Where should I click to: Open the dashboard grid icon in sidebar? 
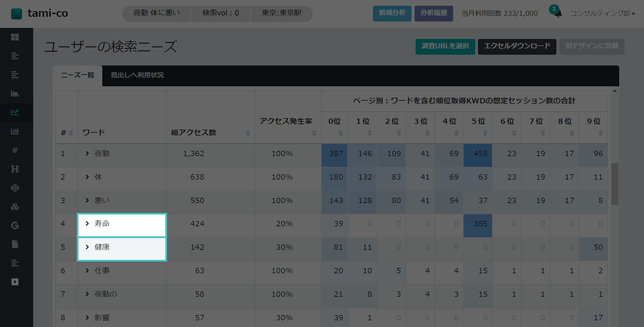[x=15, y=37]
